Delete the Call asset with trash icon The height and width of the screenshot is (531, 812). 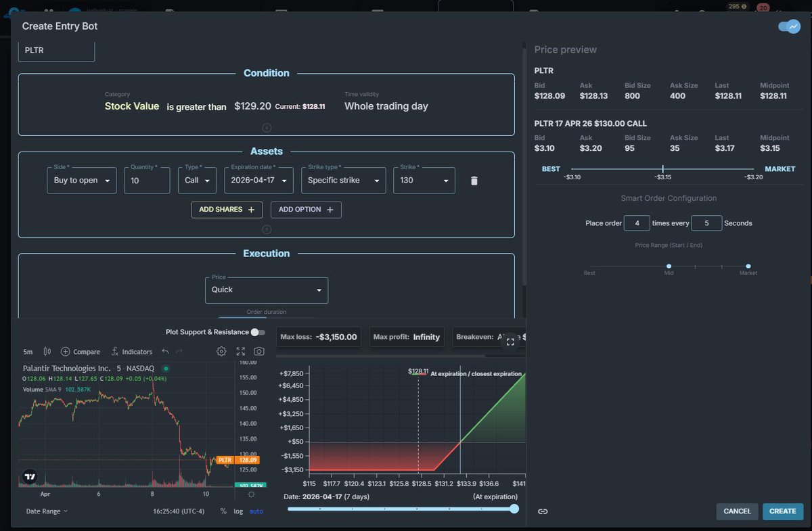pos(474,181)
